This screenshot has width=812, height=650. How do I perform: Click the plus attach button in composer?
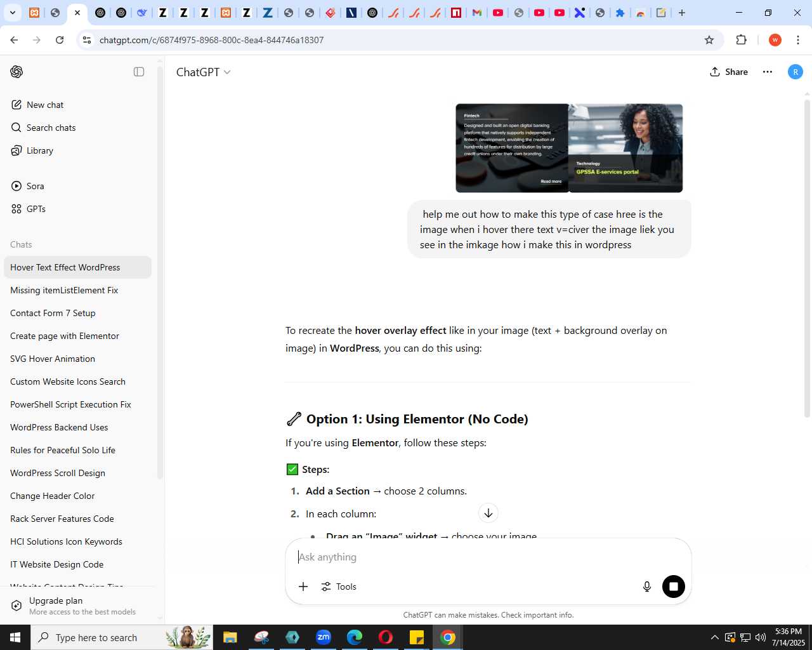(x=303, y=587)
